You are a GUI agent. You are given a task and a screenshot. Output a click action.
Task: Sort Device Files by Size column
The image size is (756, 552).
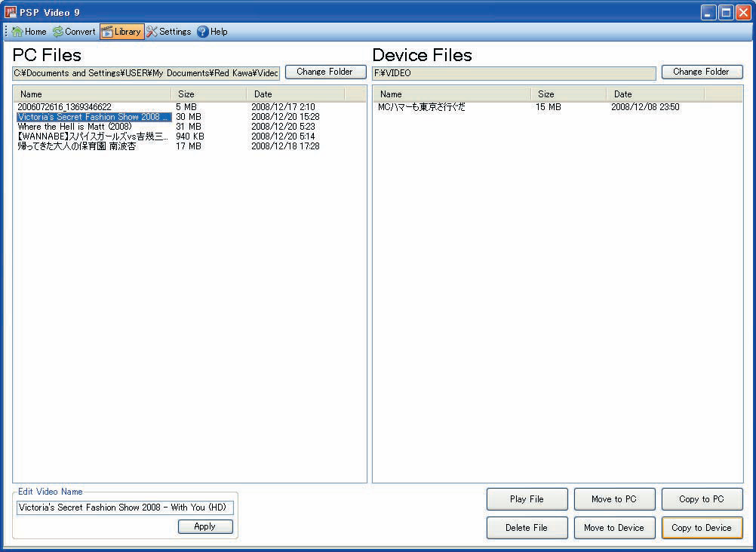tap(569, 94)
